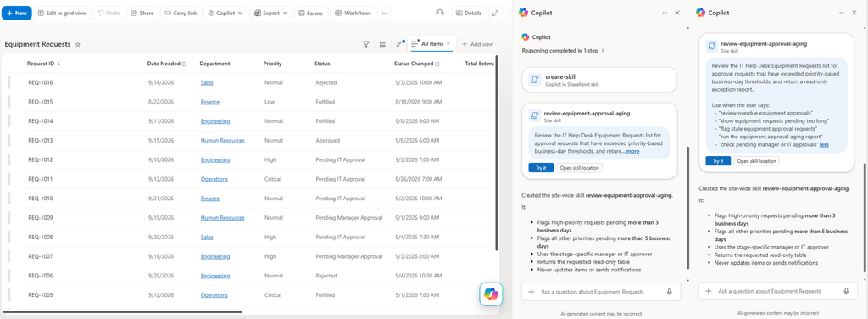This screenshot has height=319, width=868.
Task: Open skill location beside the 'more' description
Action: point(579,168)
